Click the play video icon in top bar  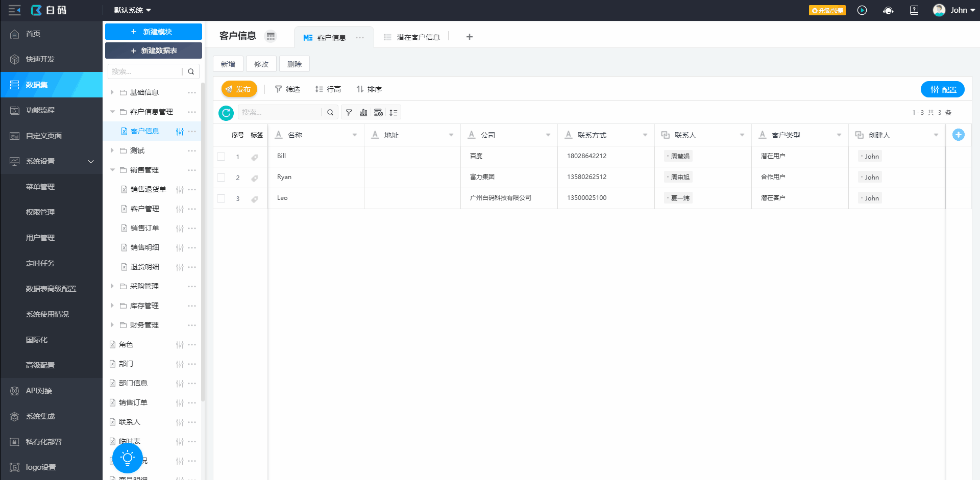point(862,10)
